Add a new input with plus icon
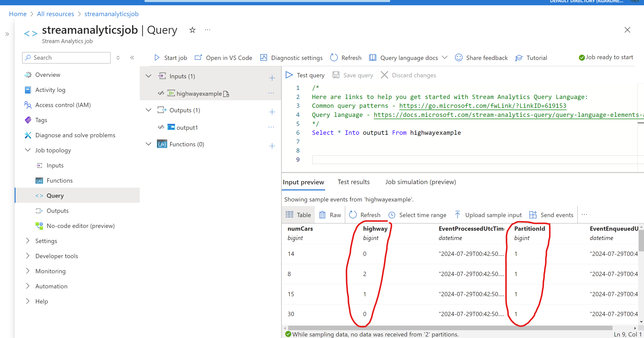644x338 pixels. pos(272,78)
